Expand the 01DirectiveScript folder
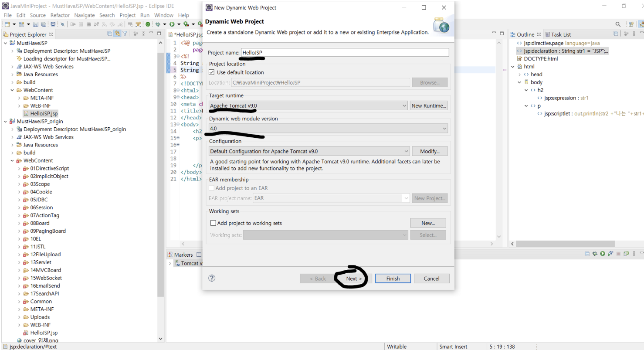This screenshot has width=644, height=350. pyautogui.click(x=19, y=169)
